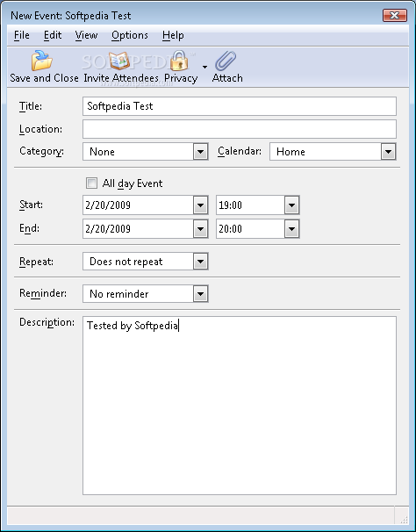Screen dimensions: 416x532
Task: Open the Help menu
Action: (173, 35)
